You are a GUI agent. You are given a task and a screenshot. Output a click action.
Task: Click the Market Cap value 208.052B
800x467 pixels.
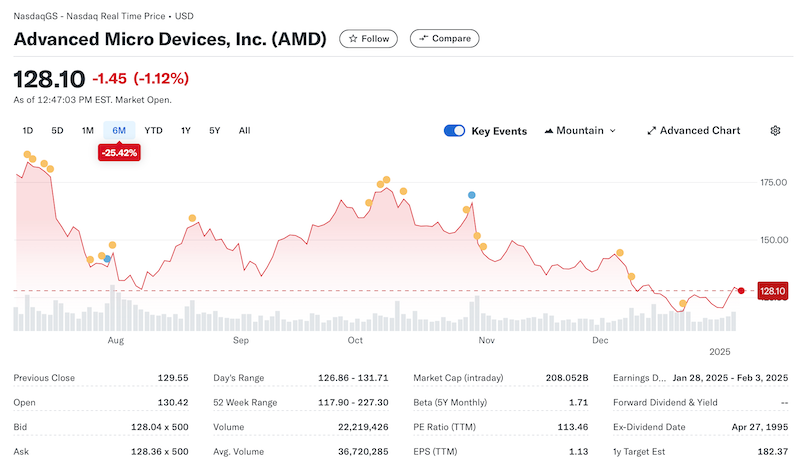tap(567, 378)
